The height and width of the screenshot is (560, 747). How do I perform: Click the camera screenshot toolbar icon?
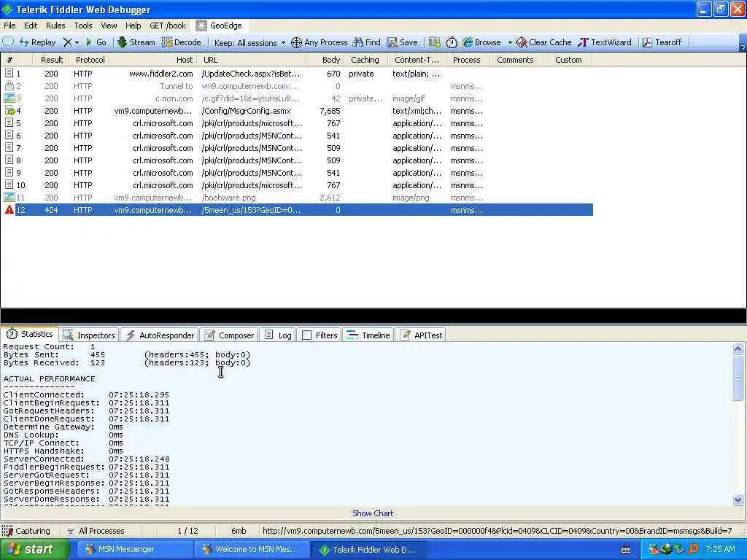(x=434, y=42)
